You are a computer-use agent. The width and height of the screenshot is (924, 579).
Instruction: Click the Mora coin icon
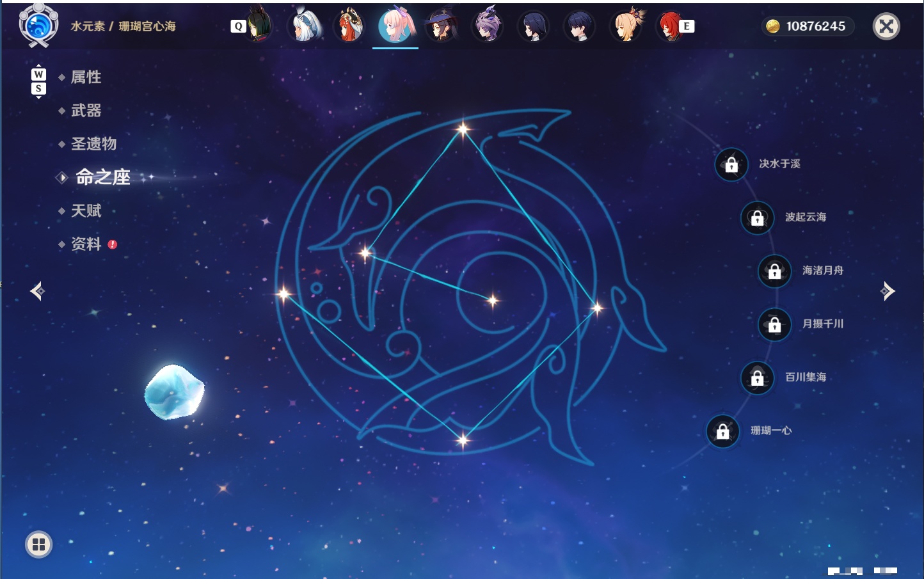coord(773,26)
